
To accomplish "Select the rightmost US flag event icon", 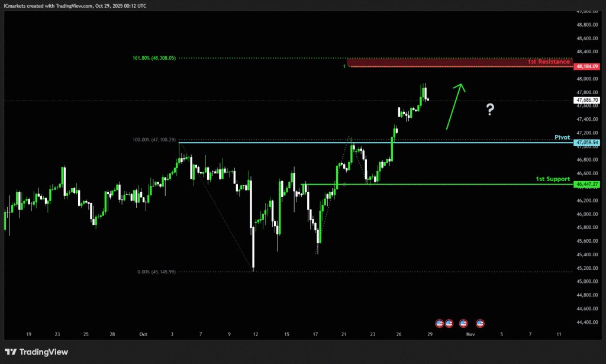I will [479, 323].
